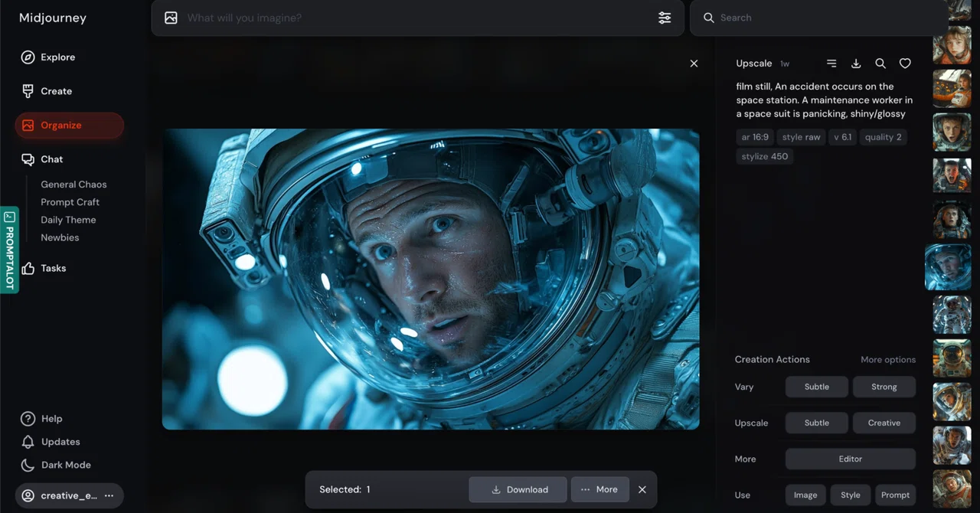Toggle Dark Mode in sidebar
Screen dimensions: 980x513
click(56, 465)
